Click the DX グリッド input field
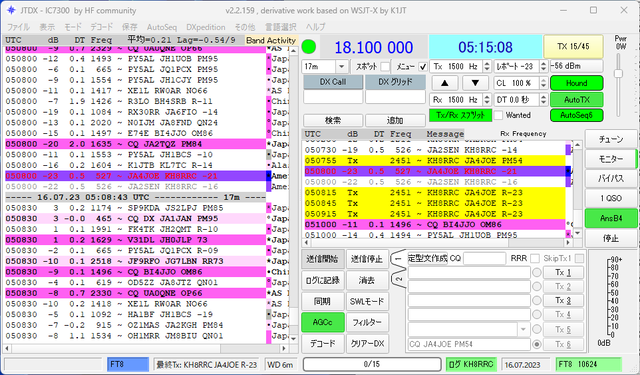Image resolution: width=640 pixels, height=375 pixels. (395, 97)
